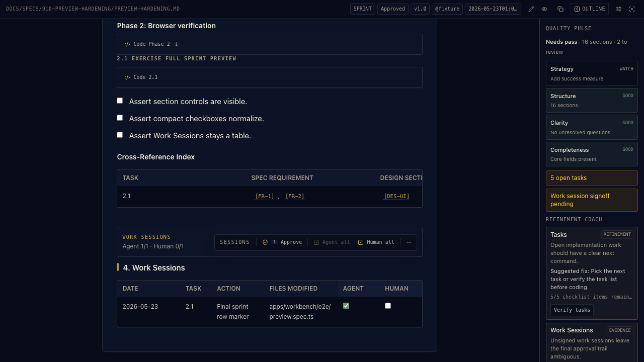This screenshot has height=362, width=644.
Task: Open the DES-UI design reference link
Action: [x=396, y=196]
